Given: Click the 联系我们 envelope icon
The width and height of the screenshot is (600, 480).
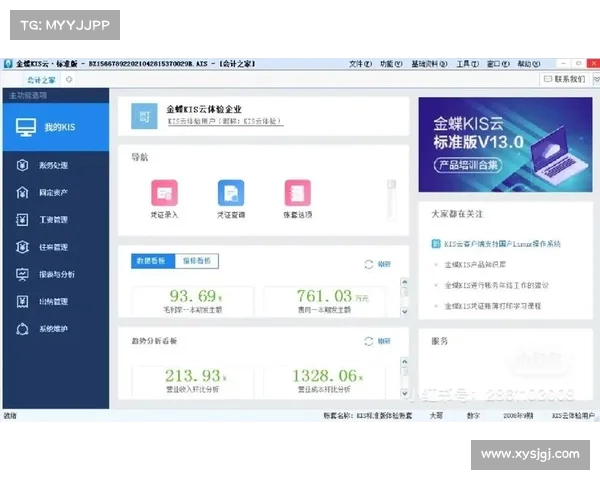Looking at the screenshot, I should click(x=548, y=79).
